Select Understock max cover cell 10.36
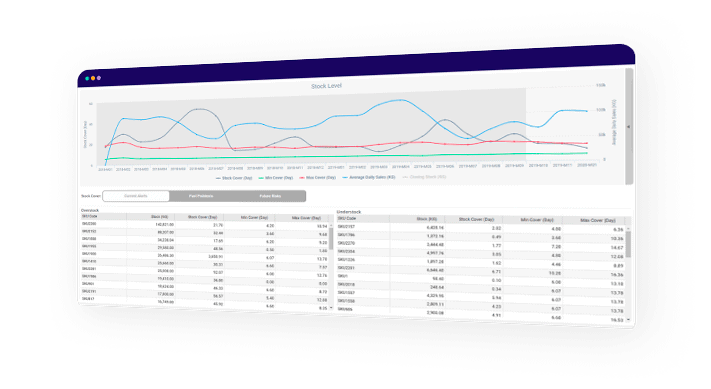Viewport: 711px width, 389px height. 617,239
